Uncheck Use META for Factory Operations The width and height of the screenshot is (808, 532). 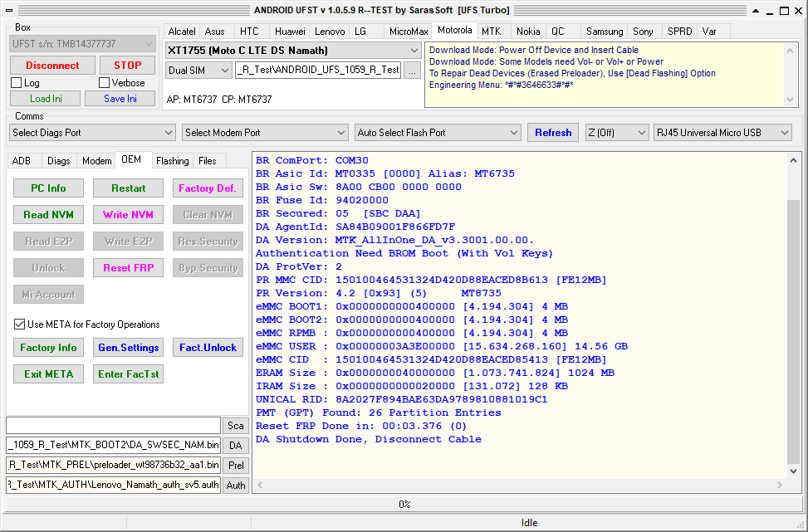[20, 325]
